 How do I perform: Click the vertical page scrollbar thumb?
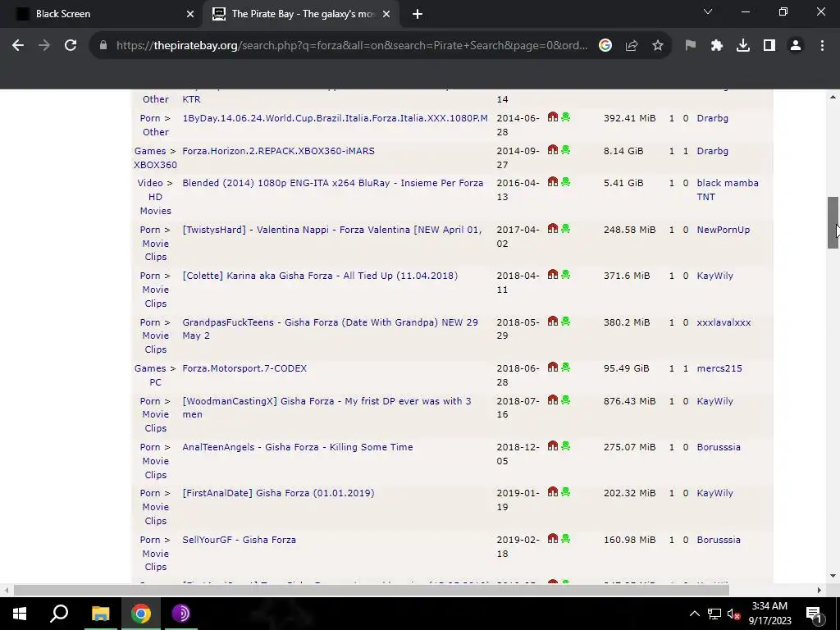click(x=833, y=222)
